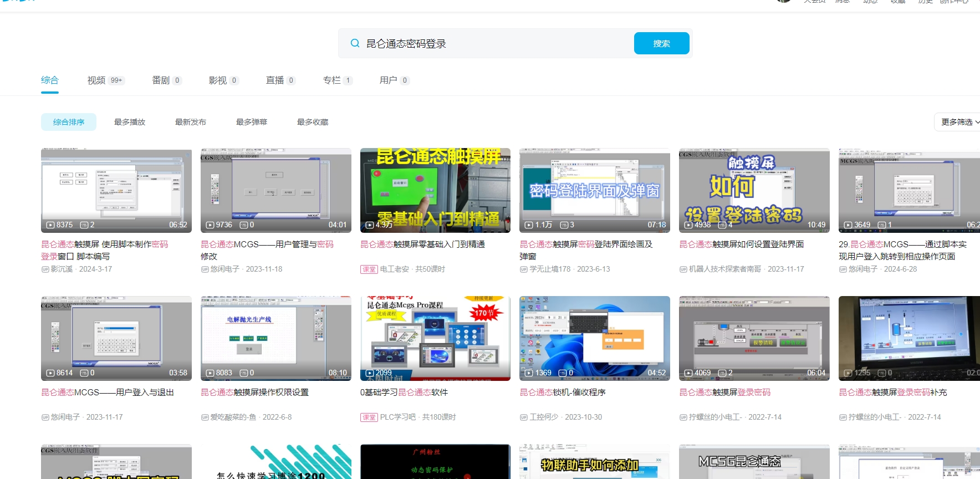
Task: Click uploader icon next to 影沉溪
Action: [x=45, y=269]
